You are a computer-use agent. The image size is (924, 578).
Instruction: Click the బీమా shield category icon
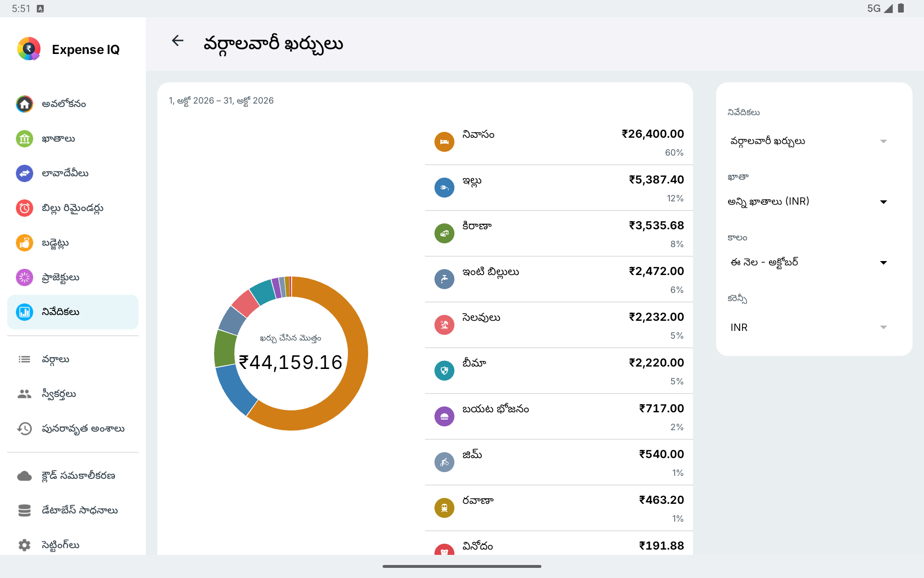pos(444,370)
